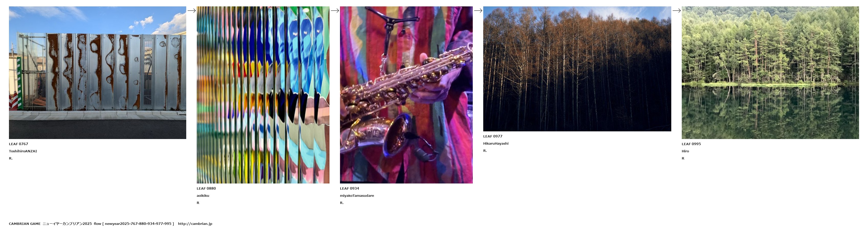Click the LEAF 0880 label
The width and height of the screenshot is (868, 230).
(206, 188)
